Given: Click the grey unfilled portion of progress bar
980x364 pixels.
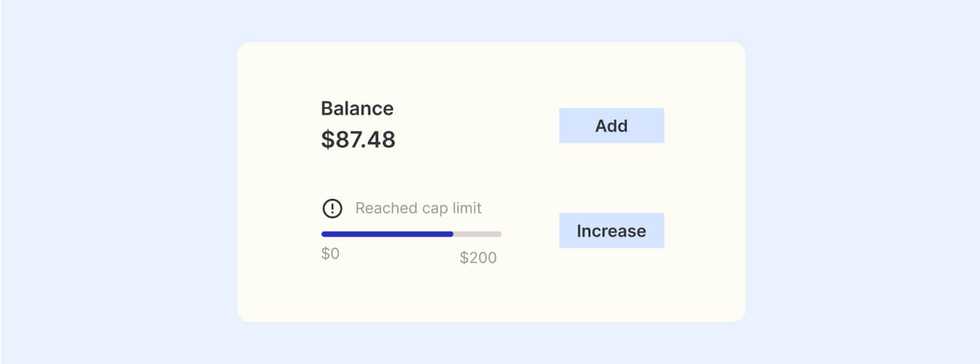Looking at the screenshot, I should 478,234.
